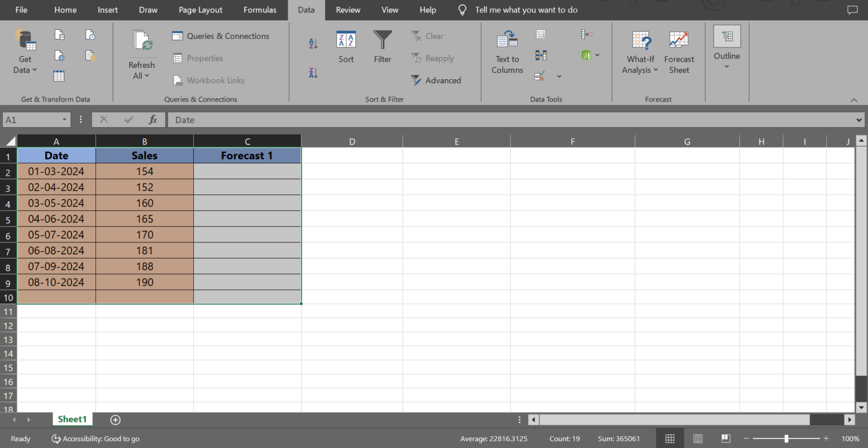Click Queries & Connections button

220,36
